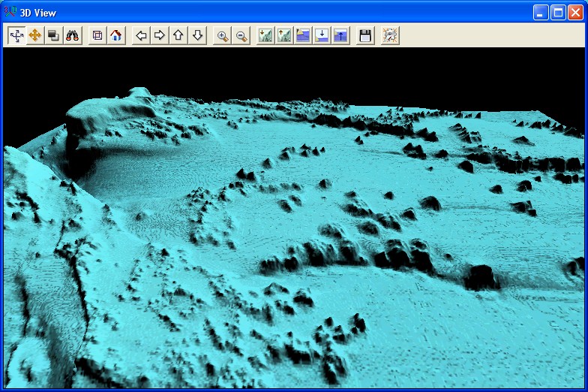The image size is (588, 392).
Task: Move the view left with left arrow
Action: pyautogui.click(x=141, y=36)
